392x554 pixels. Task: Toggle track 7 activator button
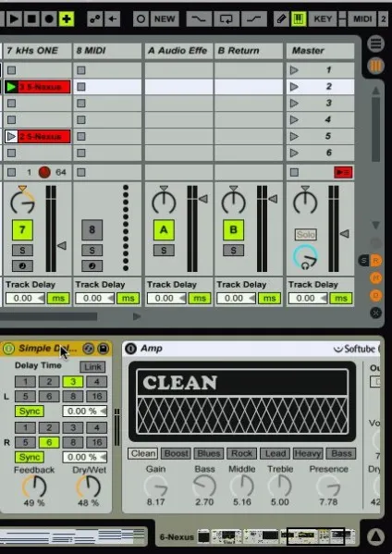pos(22,229)
